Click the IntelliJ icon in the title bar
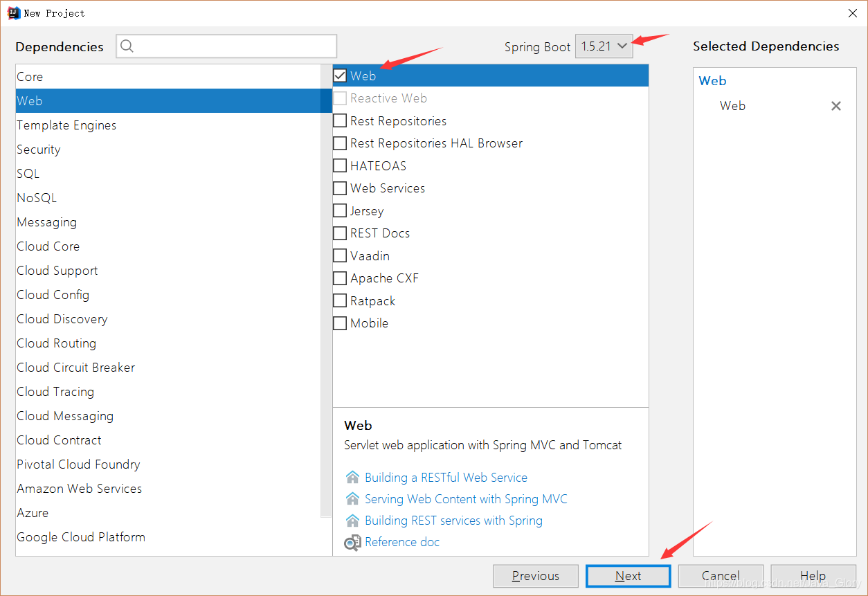This screenshot has height=596, width=868. (12, 12)
